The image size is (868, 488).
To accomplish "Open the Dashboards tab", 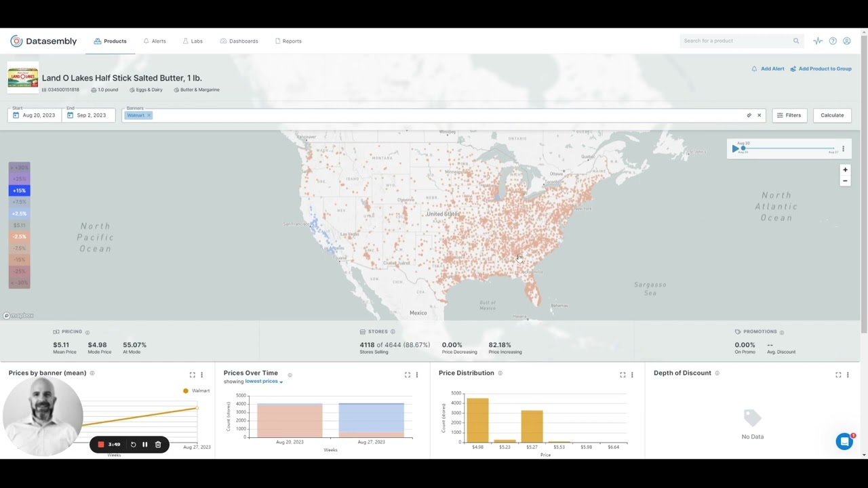I will click(239, 41).
